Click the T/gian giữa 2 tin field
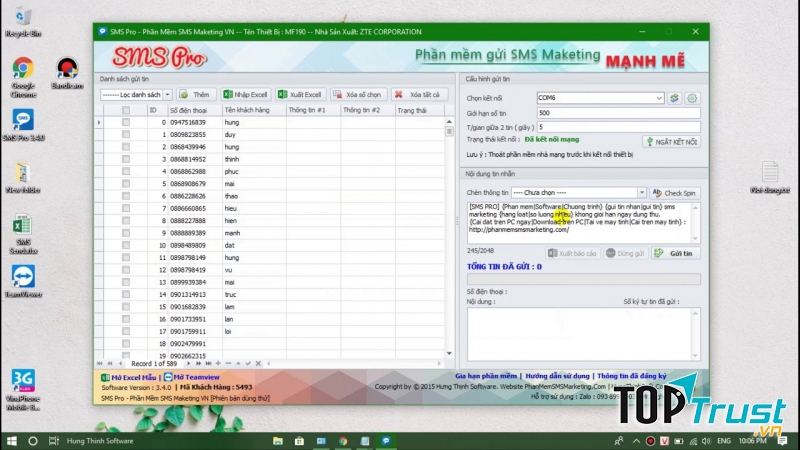The image size is (800, 450). pyautogui.click(x=618, y=127)
